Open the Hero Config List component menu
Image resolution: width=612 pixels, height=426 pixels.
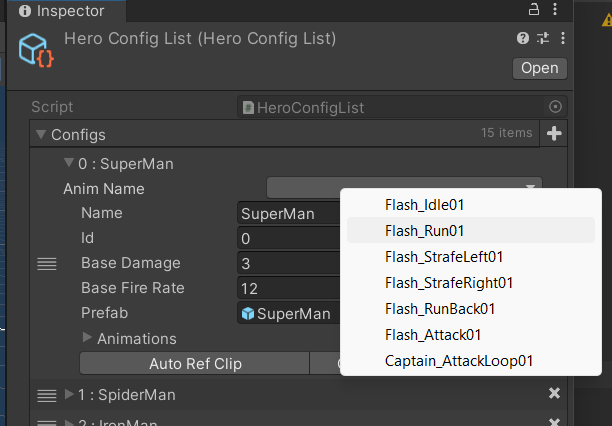point(562,38)
